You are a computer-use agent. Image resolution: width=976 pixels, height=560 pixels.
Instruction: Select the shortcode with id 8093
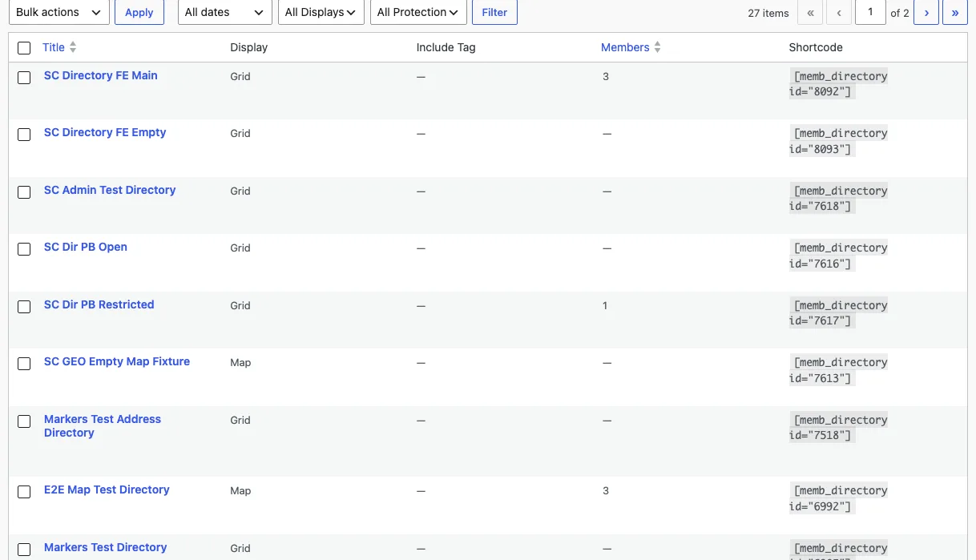[x=838, y=141]
